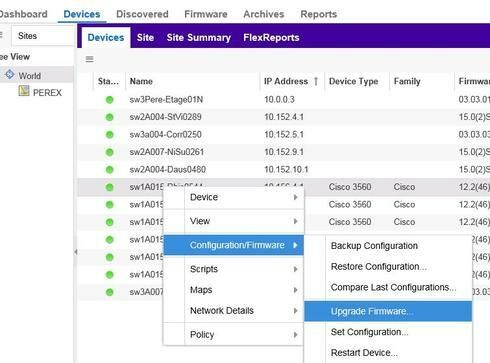Collapse the left panel with splitter arrow

(x=76, y=252)
